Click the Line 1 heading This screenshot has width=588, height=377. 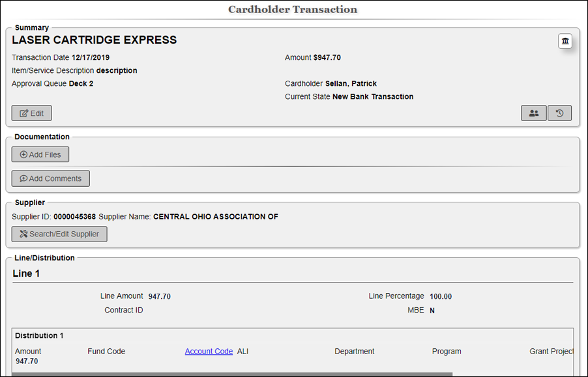pyautogui.click(x=26, y=273)
